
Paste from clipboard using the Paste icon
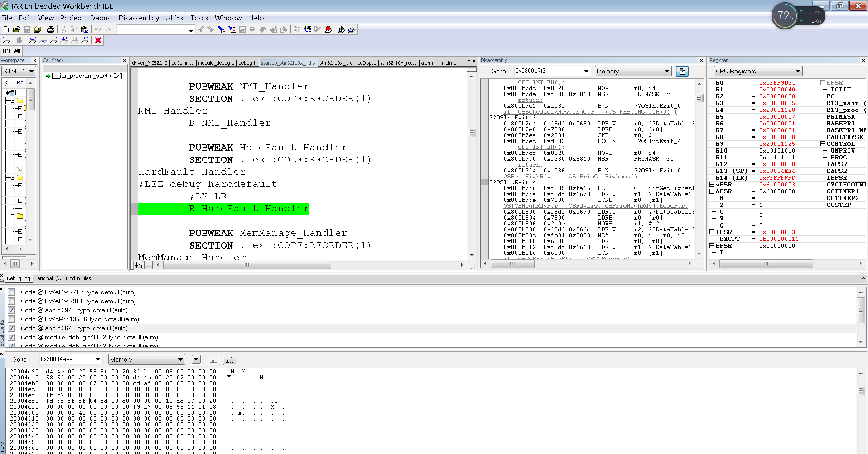pos(84,29)
